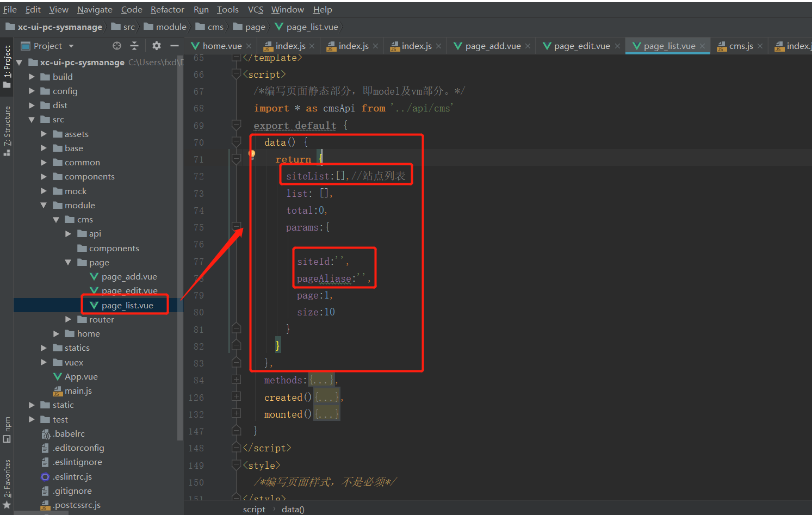Open the VCS menu
This screenshot has height=515, width=812.
point(256,9)
